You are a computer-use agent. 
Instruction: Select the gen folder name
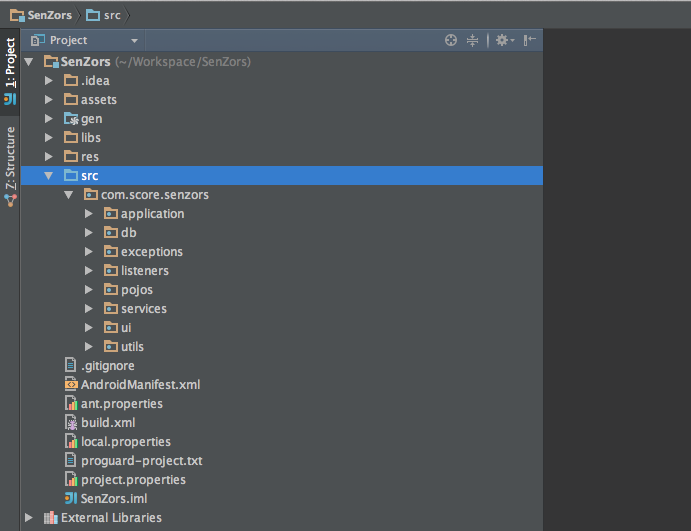click(92, 119)
